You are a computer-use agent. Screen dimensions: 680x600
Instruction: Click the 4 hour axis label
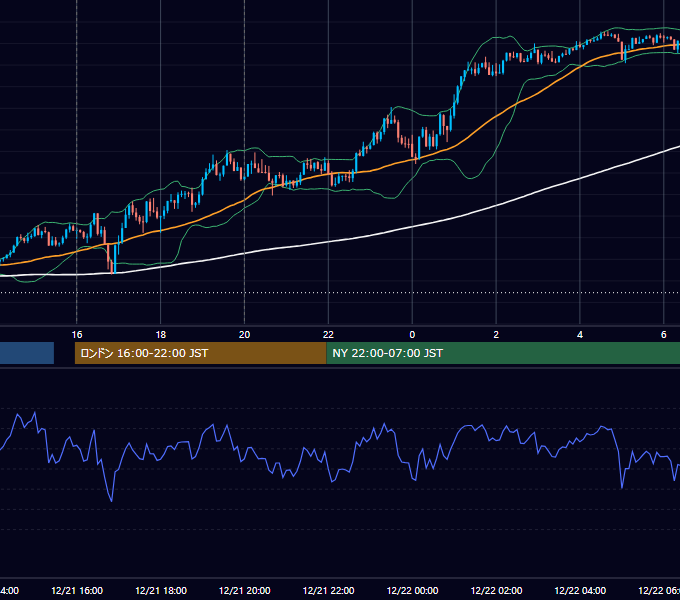click(x=580, y=335)
